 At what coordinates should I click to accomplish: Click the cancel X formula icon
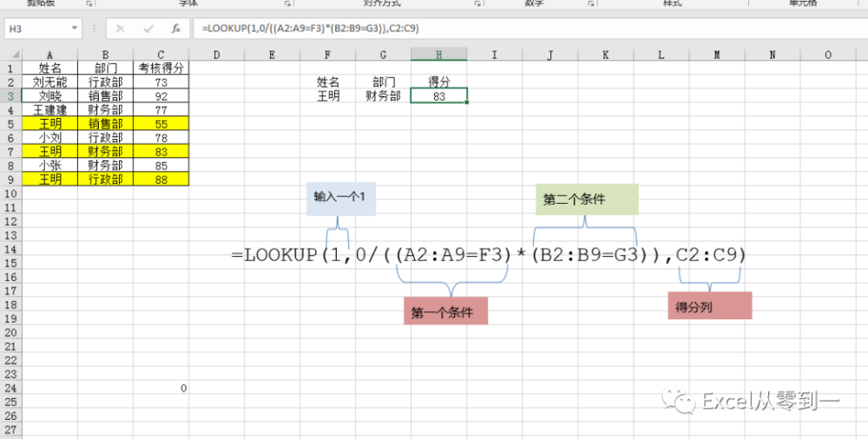tap(120, 29)
